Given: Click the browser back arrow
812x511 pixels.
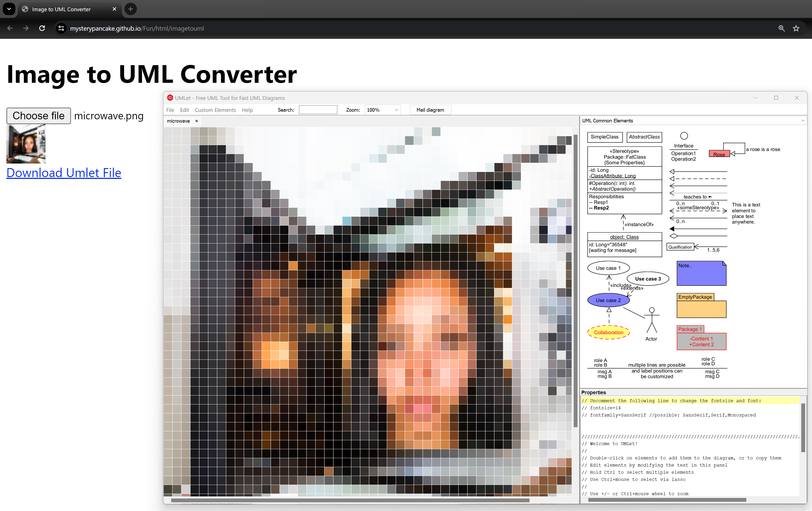Looking at the screenshot, I should pos(10,28).
